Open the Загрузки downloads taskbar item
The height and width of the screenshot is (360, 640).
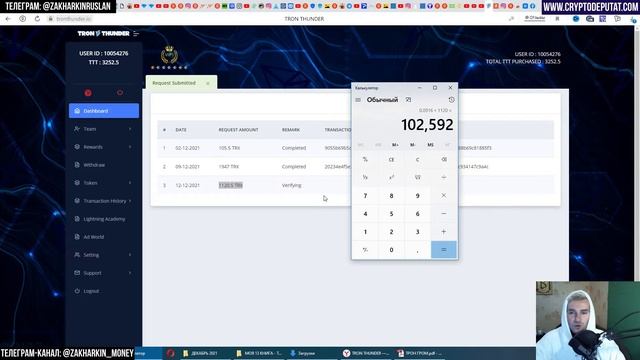(x=302, y=353)
